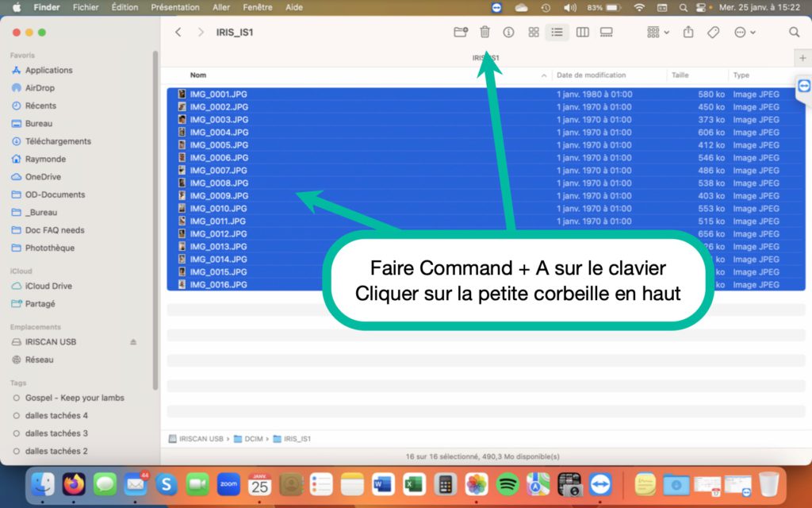
Task: Open the Fichier menu
Action: tap(86, 7)
